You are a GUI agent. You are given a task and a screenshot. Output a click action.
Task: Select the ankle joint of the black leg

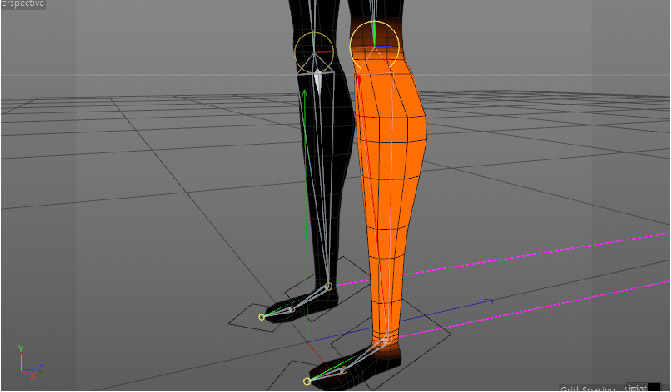[x=328, y=286]
